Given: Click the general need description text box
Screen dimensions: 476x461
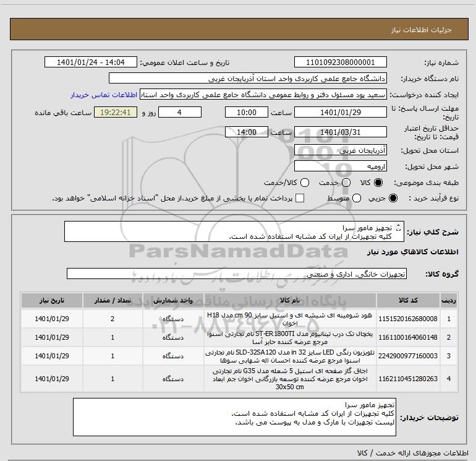Looking at the screenshot, I should 234,231.
